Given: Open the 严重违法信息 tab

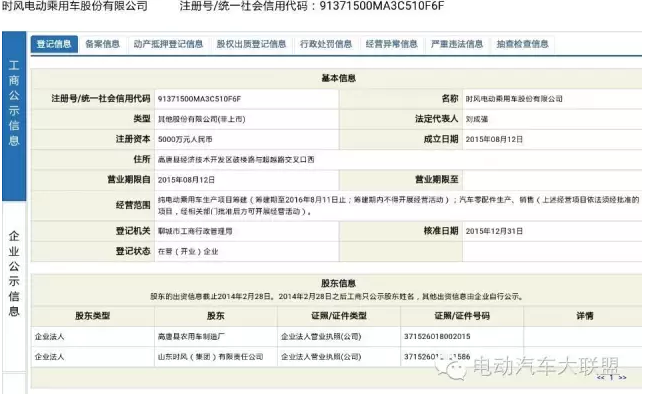Looking at the screenshot, I should point(457,44).
